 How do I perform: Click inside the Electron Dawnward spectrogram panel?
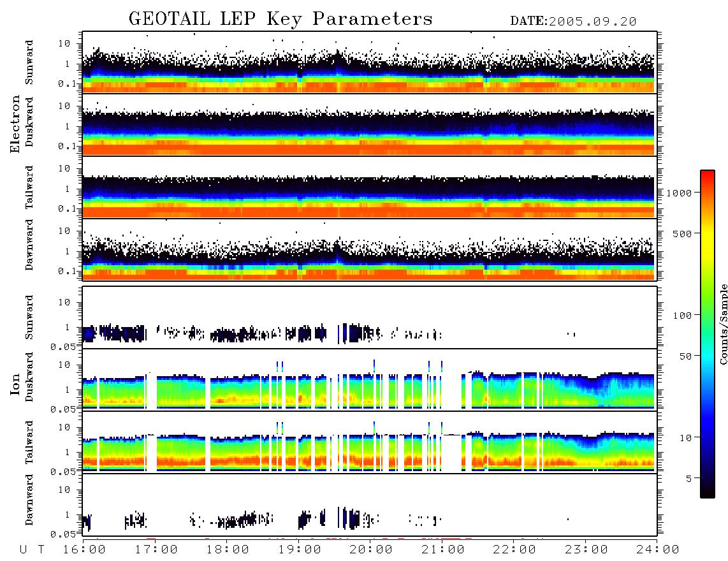[370, 249]
